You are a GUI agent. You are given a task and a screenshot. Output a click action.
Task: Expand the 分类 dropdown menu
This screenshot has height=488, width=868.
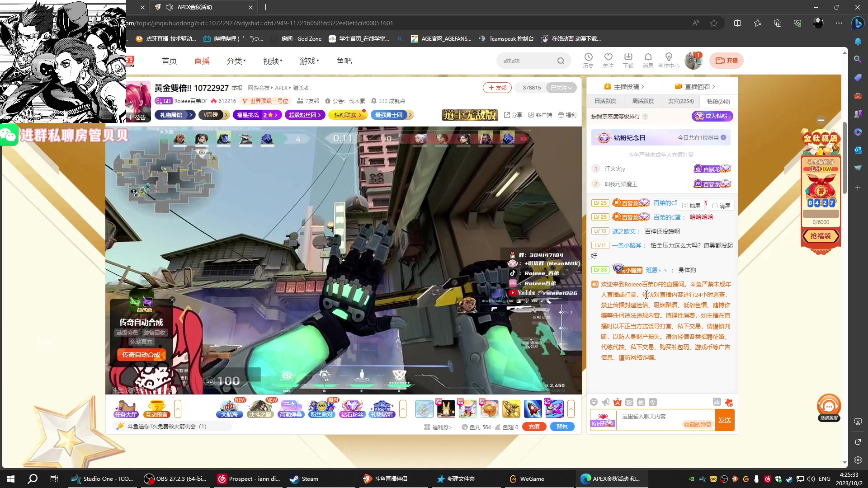(236, 61)
